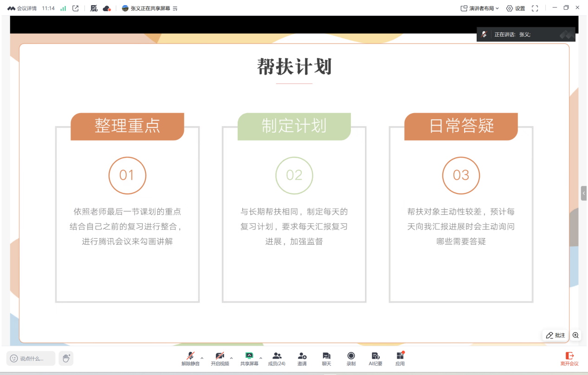Open the 应用 apps panel
The image size is (588, 375).
400,358
